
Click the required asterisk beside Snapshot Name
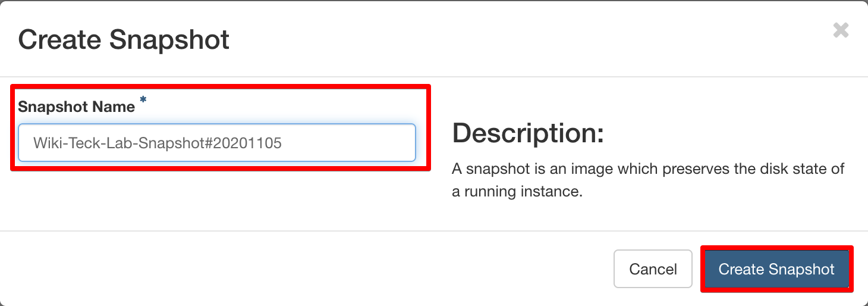pyautogui.click(x=143, y=102)
